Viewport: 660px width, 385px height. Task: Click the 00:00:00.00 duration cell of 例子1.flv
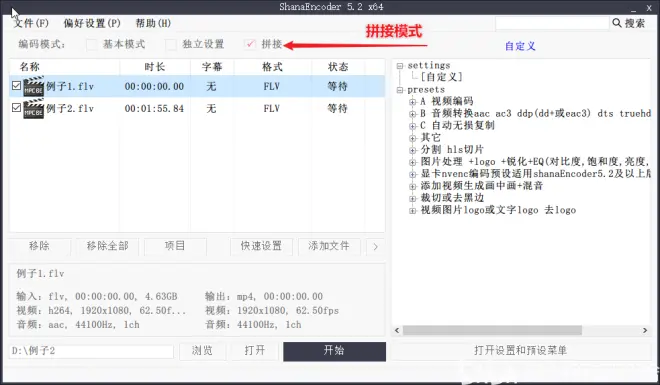[x=154, y=87]
